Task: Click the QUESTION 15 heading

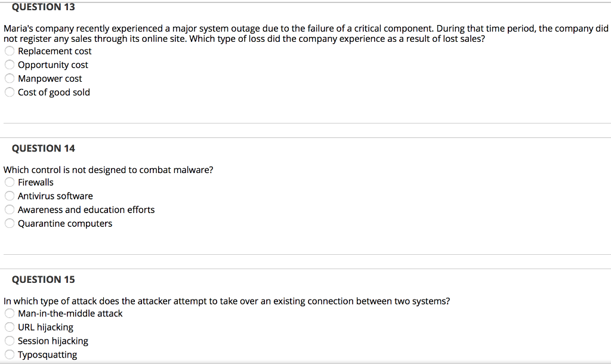Action: tap(44, 279)
